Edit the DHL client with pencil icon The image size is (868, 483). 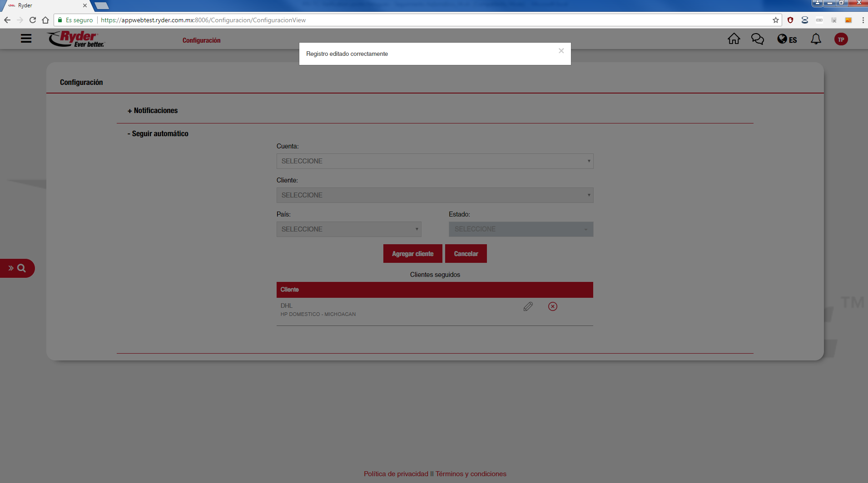pyautogui.click(x=528, y=307)
